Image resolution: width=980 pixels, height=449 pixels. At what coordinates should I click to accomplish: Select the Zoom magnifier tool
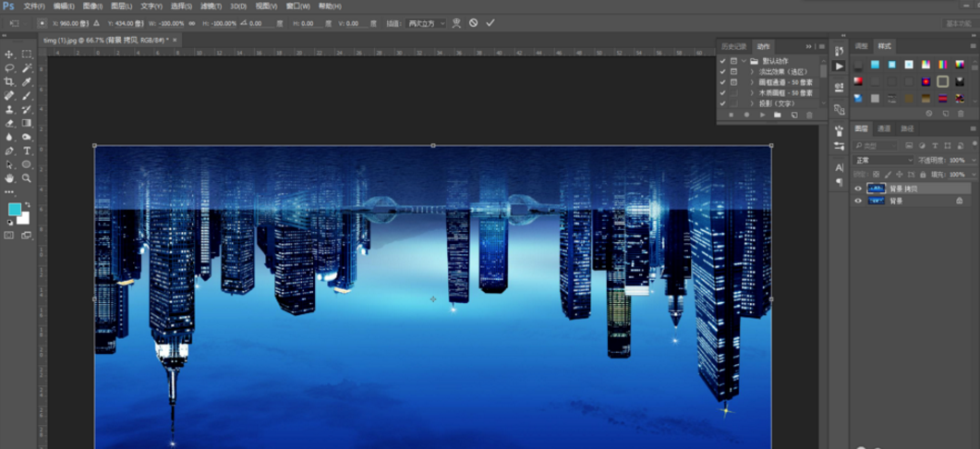(x=27, y=177)
